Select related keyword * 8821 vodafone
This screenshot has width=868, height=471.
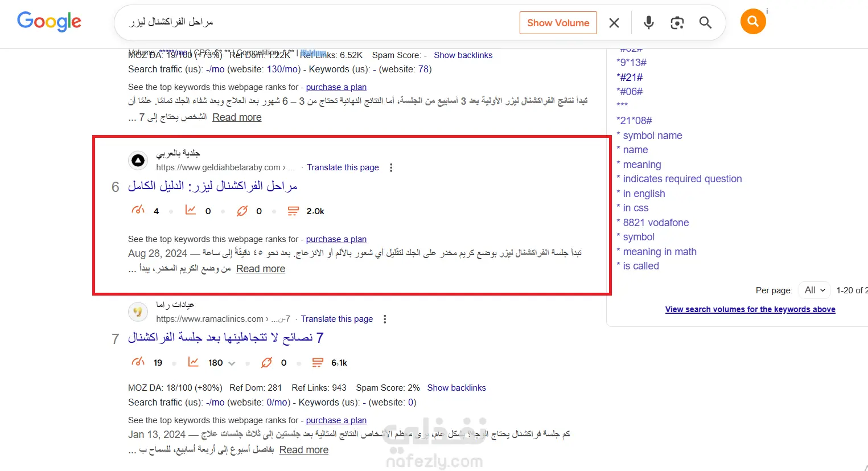(x=653, y=223)
